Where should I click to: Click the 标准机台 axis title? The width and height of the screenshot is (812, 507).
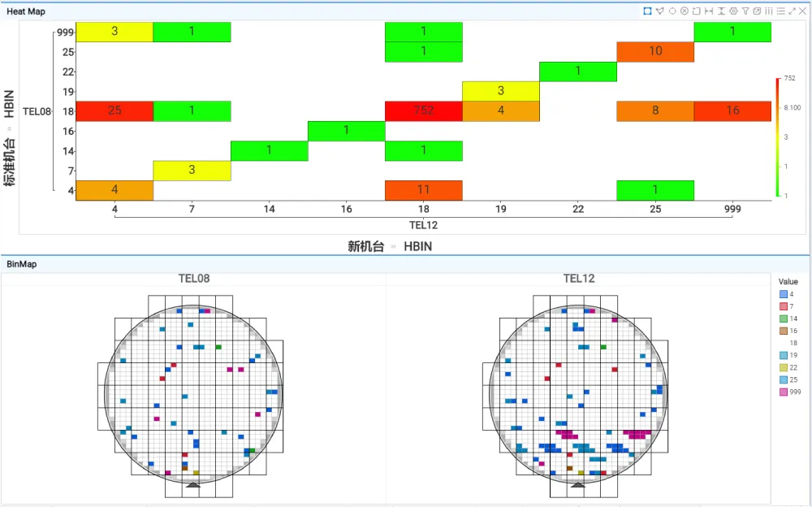(9, 162)
